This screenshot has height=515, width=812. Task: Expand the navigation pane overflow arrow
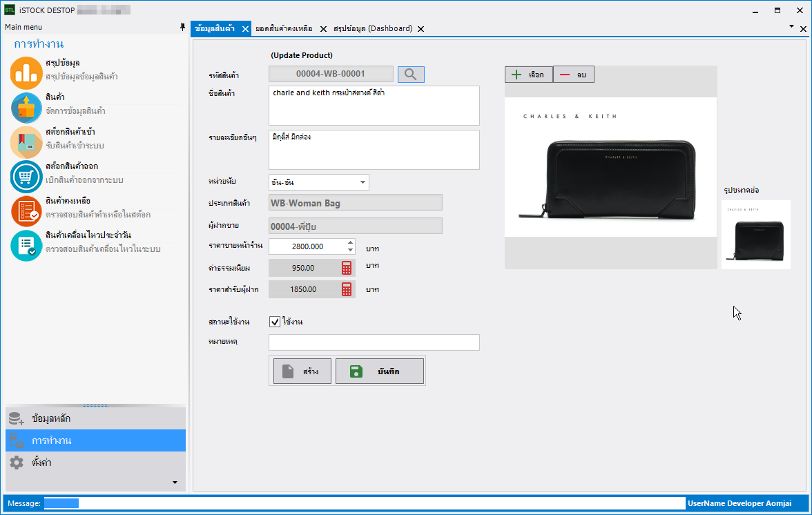tap(175, 483)
